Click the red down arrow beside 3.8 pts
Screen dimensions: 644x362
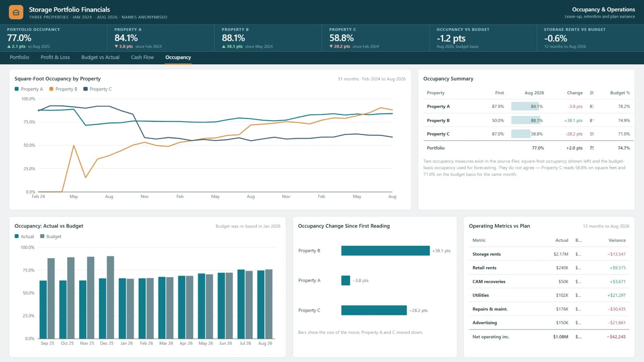point(116,47)
